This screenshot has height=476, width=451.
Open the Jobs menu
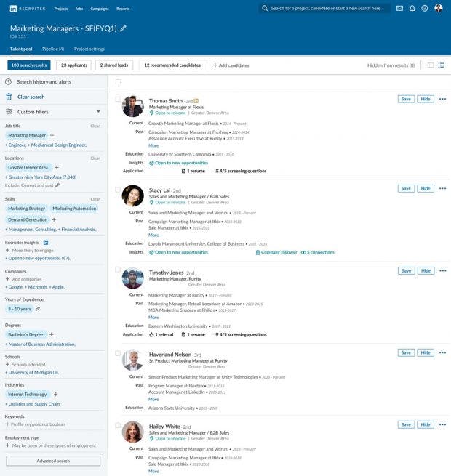pos(79,9)
